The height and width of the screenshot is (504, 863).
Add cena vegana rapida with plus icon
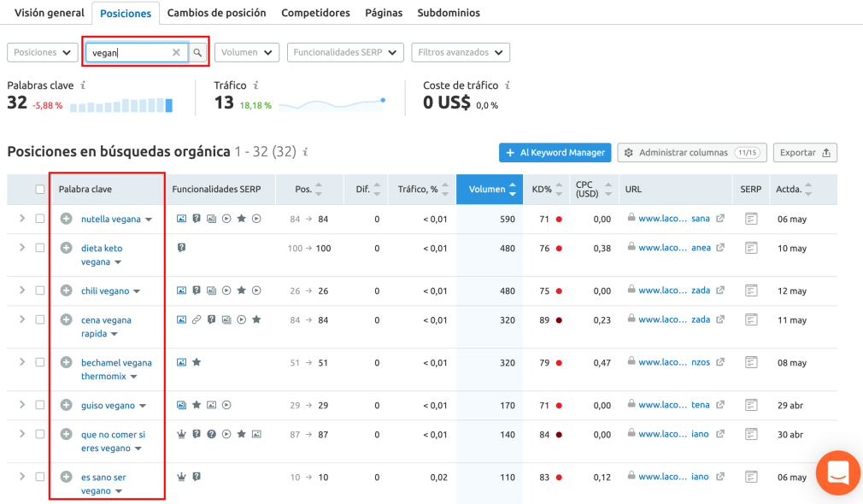pyautogui.click(x=66, y=319)
